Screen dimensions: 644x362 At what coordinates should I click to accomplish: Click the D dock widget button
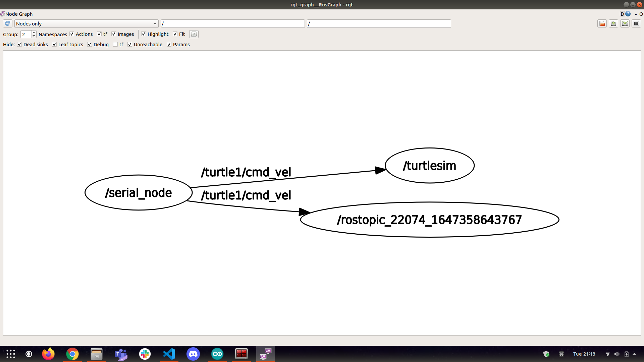(622, 14)
